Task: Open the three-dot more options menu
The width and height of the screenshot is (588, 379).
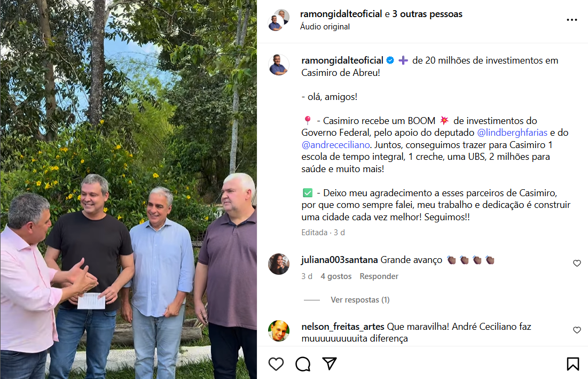Action: click(571, 20)
